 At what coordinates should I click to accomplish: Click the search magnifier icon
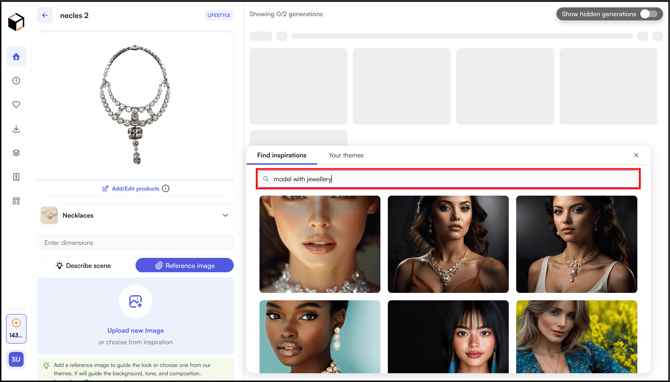[x=266, y=179]
